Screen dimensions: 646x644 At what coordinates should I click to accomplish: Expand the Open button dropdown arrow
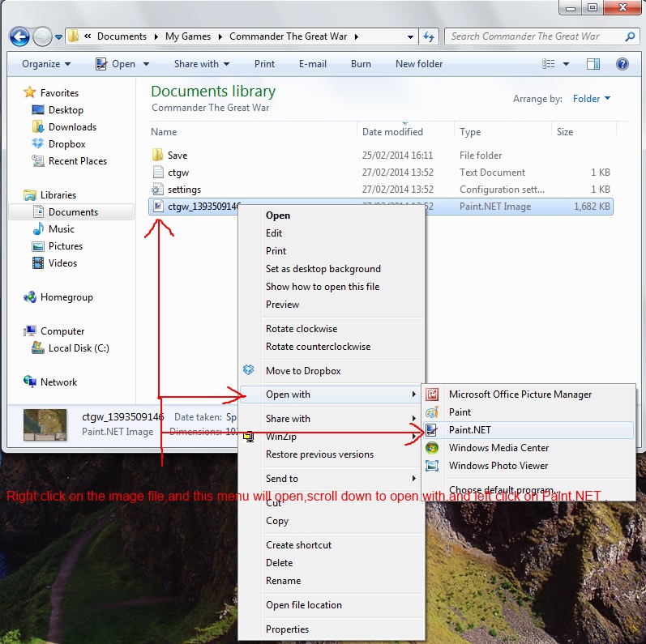146,64
